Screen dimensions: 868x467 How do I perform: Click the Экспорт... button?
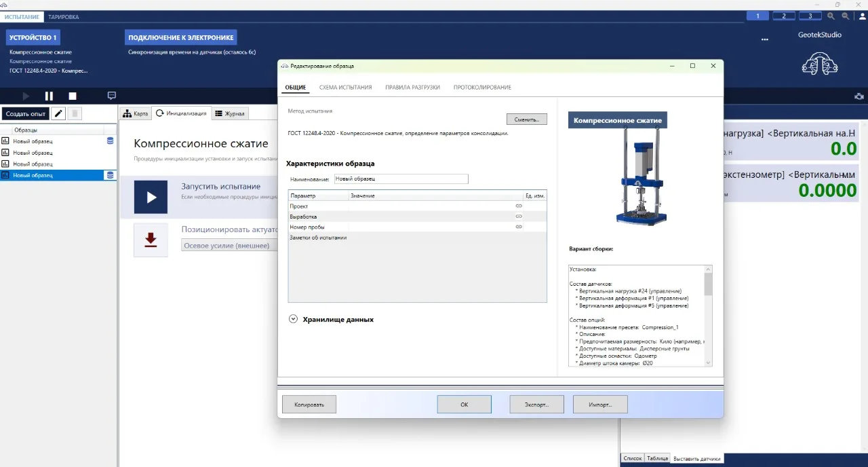(537, 404)
